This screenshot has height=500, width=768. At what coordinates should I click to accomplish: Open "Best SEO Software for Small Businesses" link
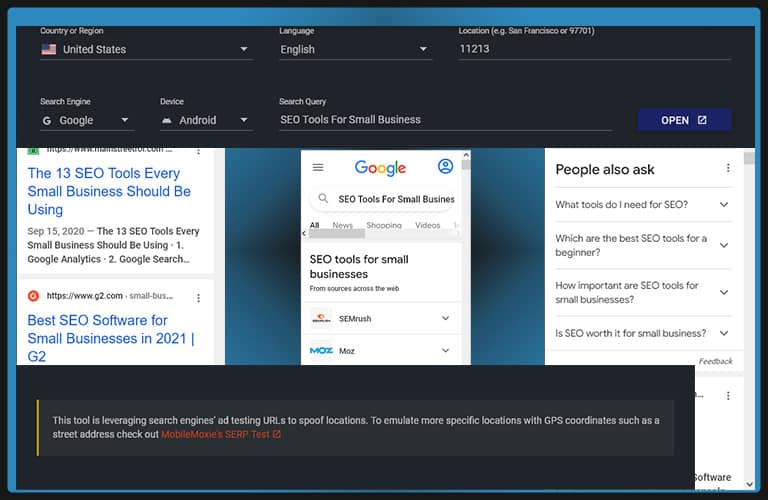point(111,338)
